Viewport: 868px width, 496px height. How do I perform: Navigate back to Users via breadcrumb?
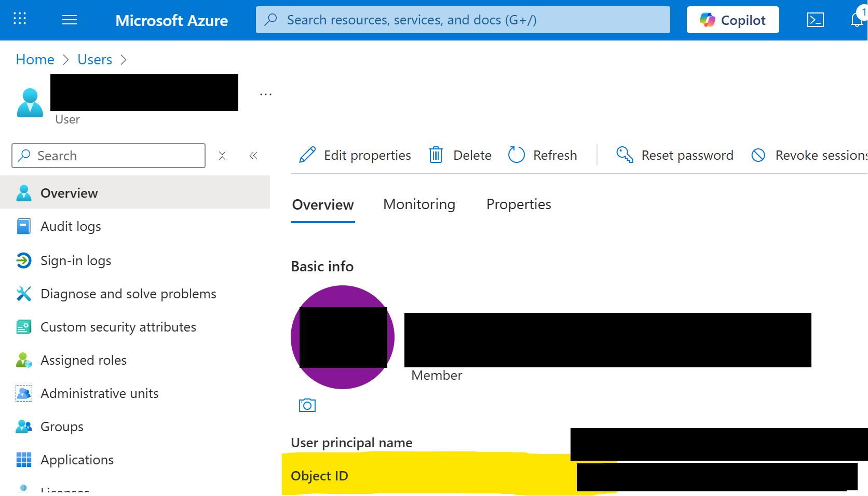pos(94,59)
